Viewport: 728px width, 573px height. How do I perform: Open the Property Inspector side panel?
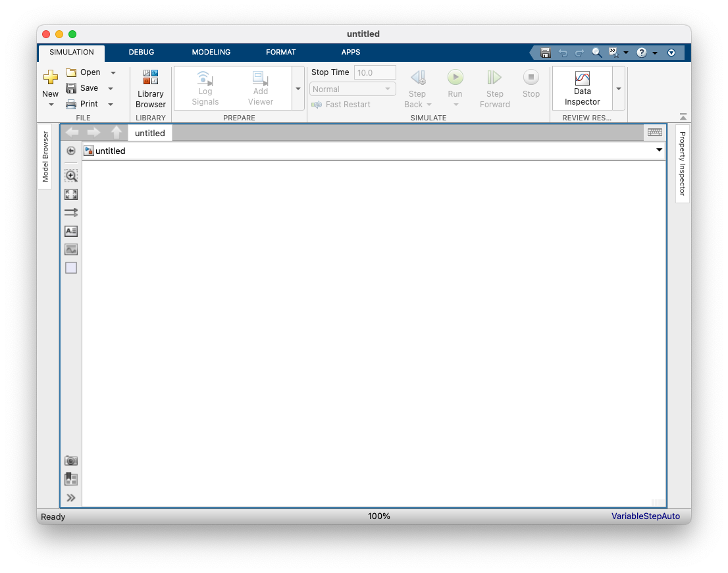tap(682, 164)
